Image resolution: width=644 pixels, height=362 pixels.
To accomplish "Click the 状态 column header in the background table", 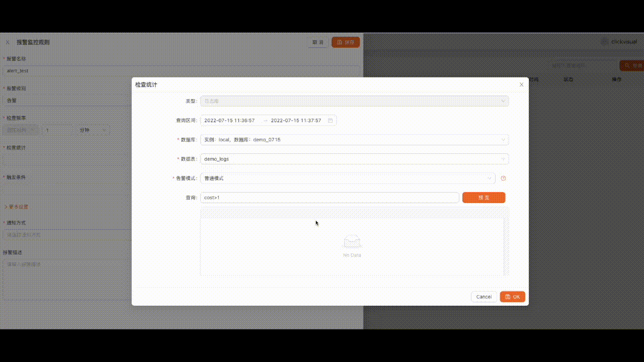I will pos(569,79).
